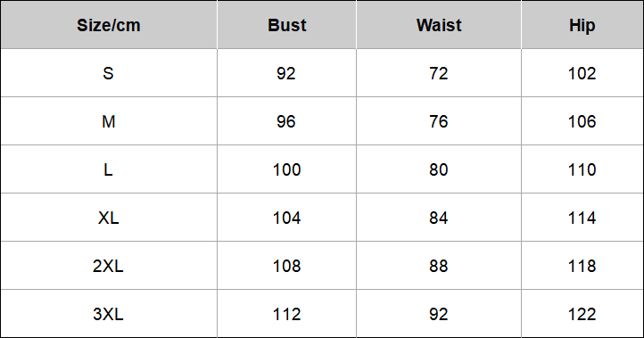The width and height of the screenshot is (644, 338).
Task: Select the 3XL size row label
Action: pyautogui.click(x=108, y=314)
